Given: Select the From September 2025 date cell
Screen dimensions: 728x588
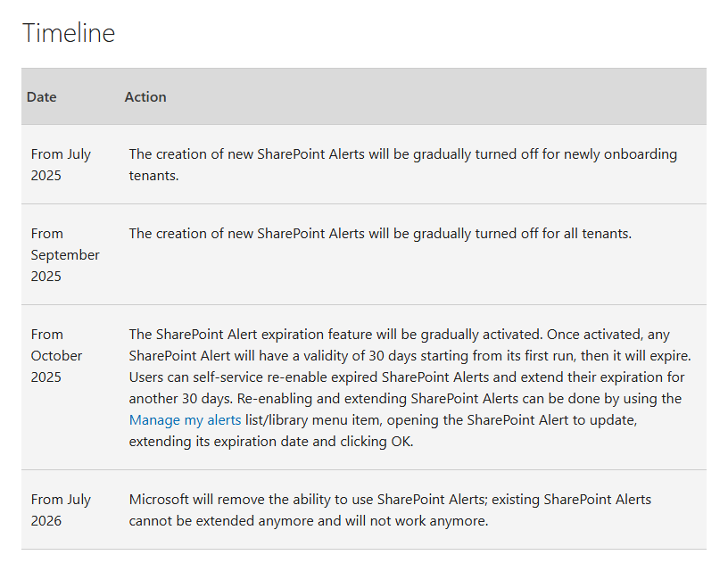Looking at the screenshot, I should (65, 255).
